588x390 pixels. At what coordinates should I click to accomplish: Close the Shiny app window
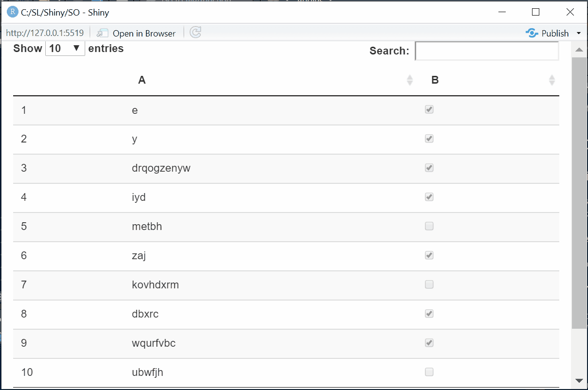(x=570, y=12)
